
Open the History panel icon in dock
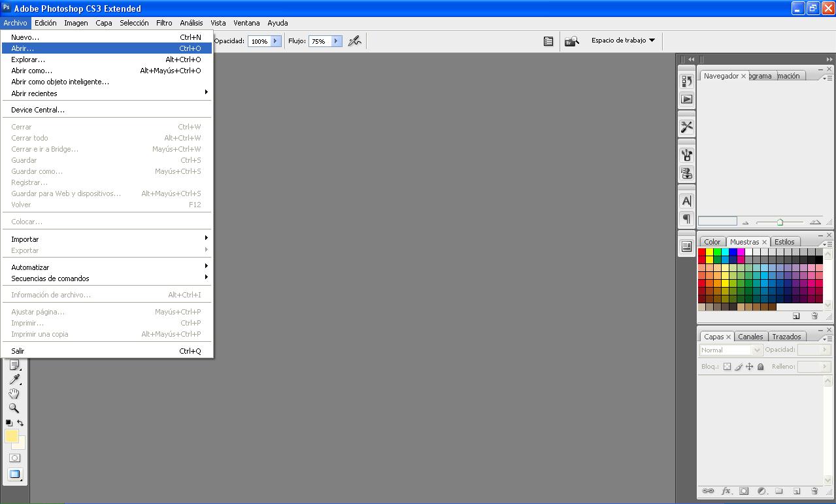pyautogui.click(x=686, y=81)
